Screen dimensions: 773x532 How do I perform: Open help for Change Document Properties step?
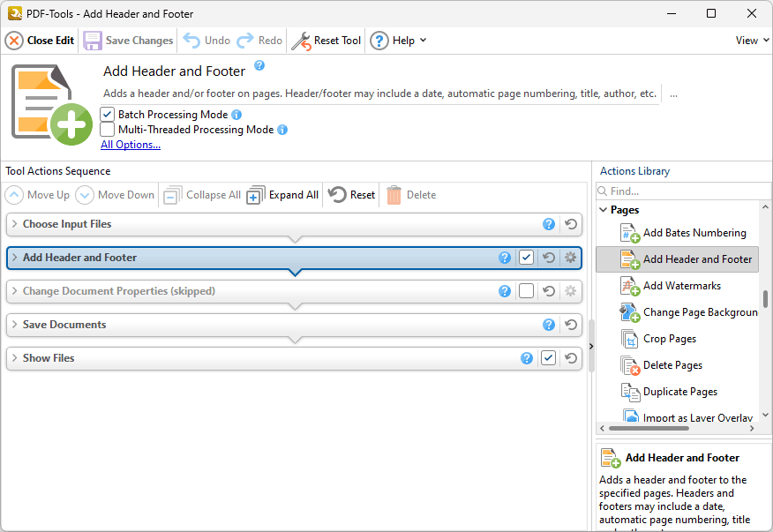[505, 291]
